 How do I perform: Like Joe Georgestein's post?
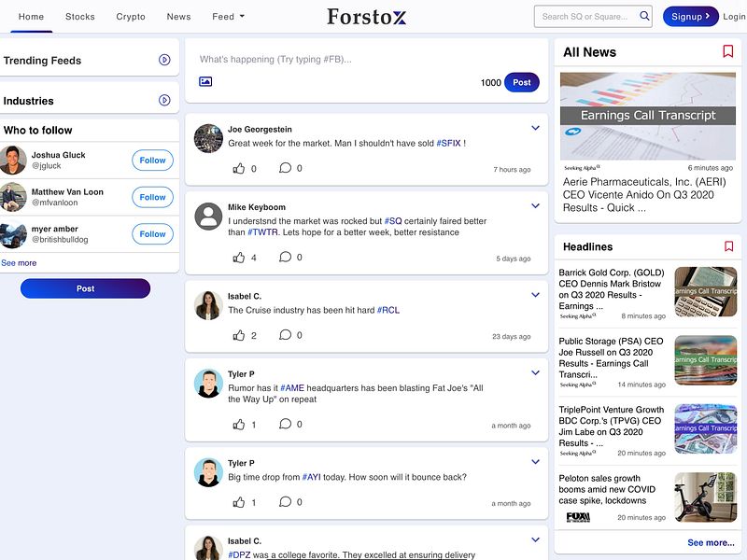pos(239,168)
